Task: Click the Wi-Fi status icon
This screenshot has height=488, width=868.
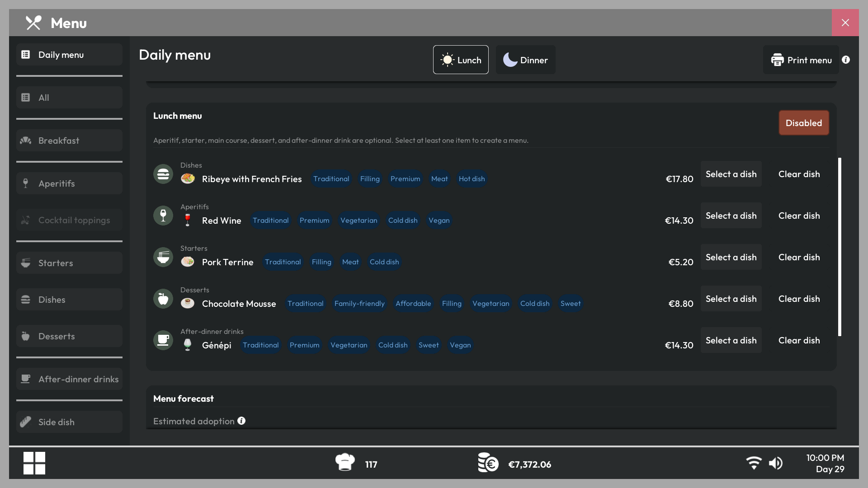Action: pyautogui.click(x=754, y=463)
